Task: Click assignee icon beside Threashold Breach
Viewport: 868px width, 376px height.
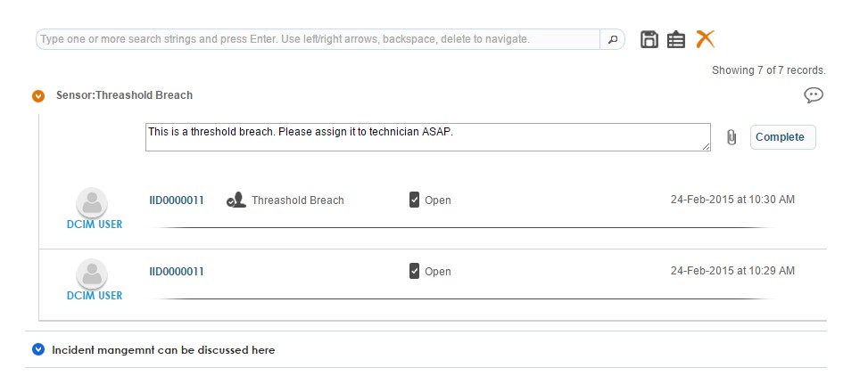Action: tap(236, 200)
